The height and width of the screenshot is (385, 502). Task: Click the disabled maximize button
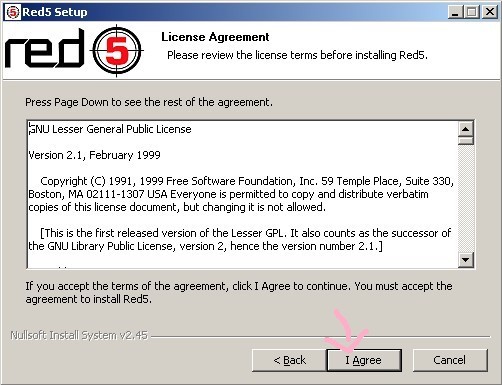coord(472,12)
